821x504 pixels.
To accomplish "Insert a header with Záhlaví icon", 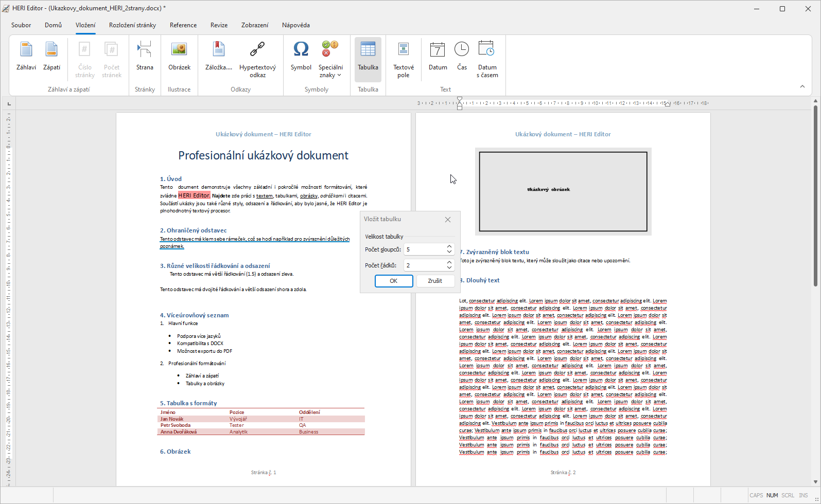I will tap(26, 56).
